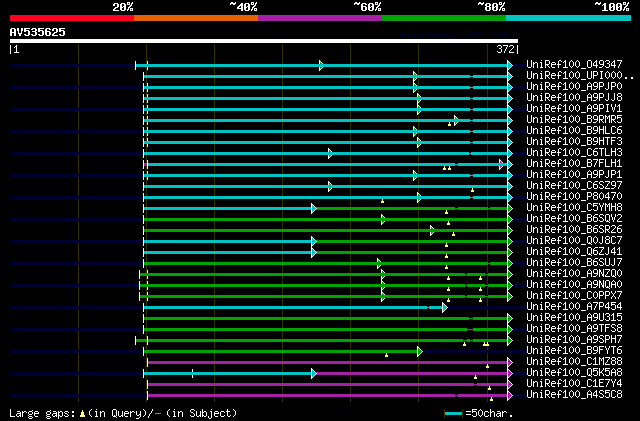Select the UniRef100_A4S5C8 hit label
This screenshot has height=421, width=640.
[x=574, y=395]
